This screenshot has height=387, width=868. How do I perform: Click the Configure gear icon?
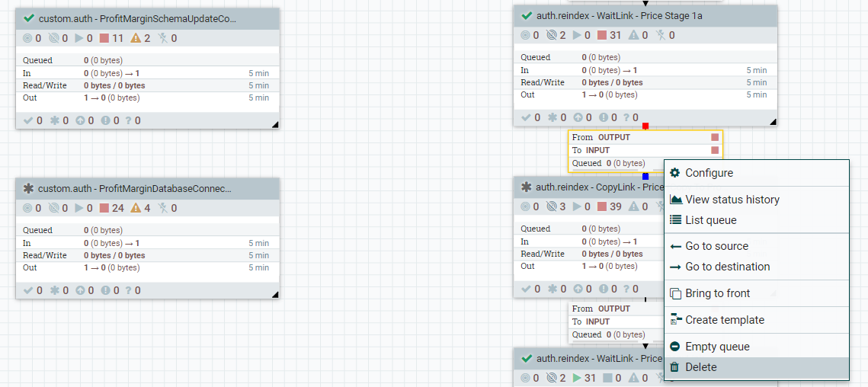[x=674, y=173]
